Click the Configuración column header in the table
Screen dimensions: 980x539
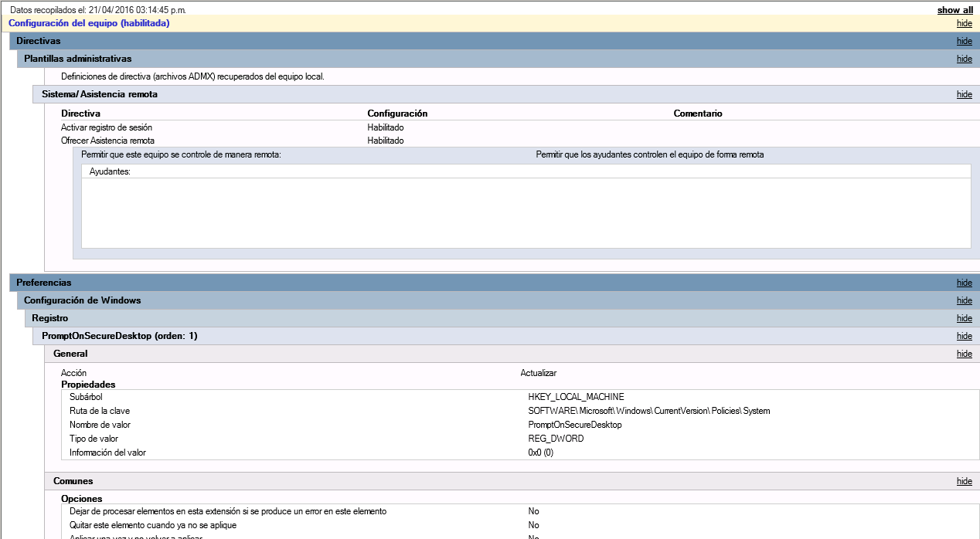397,114
